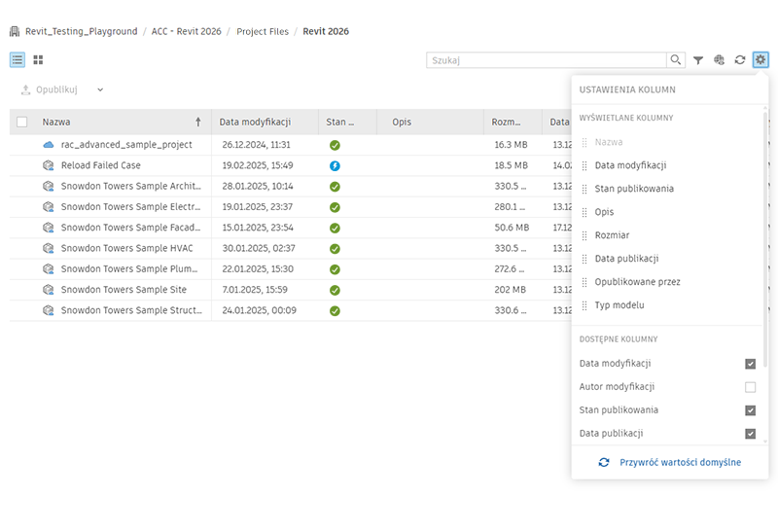
Task: Click date 7.01.2025, 15:59
Action: pos(255,290)
